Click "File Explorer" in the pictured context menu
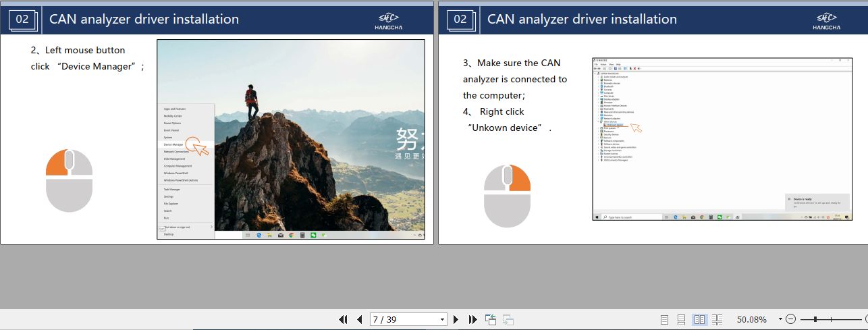The width and height of the screenshot is (868, 330). [x=171, y=203]
